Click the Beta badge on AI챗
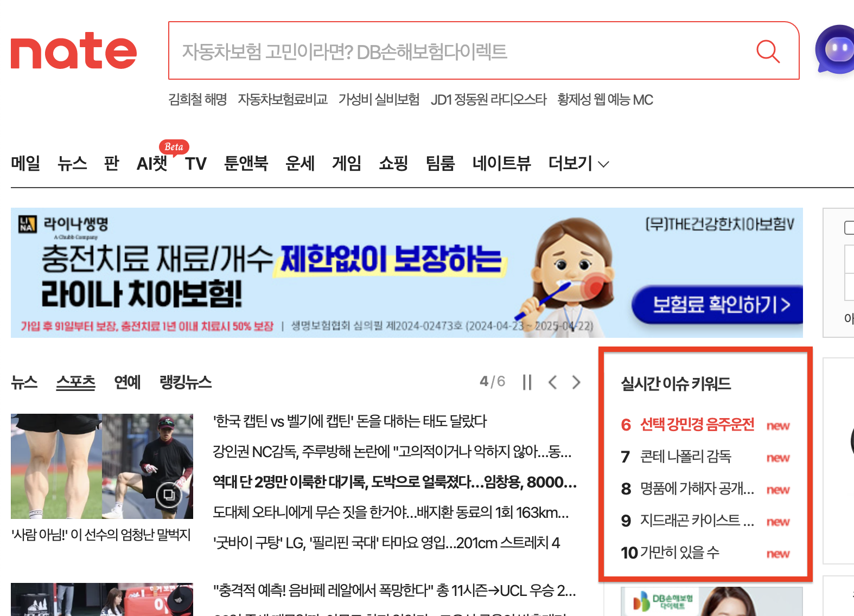The image size is (854, 616). coord(174,147)
